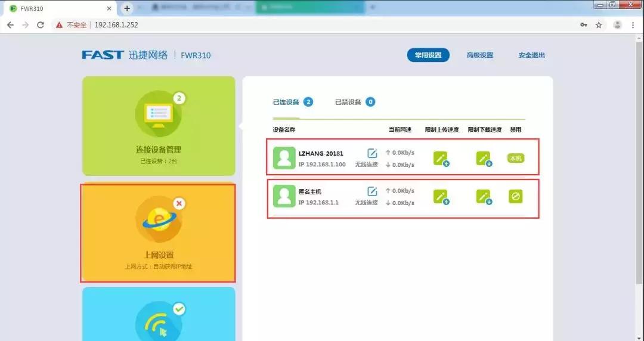644x341 pixels.
Task: Click 安全退出 to log out
Action: [x=531, y=55]
